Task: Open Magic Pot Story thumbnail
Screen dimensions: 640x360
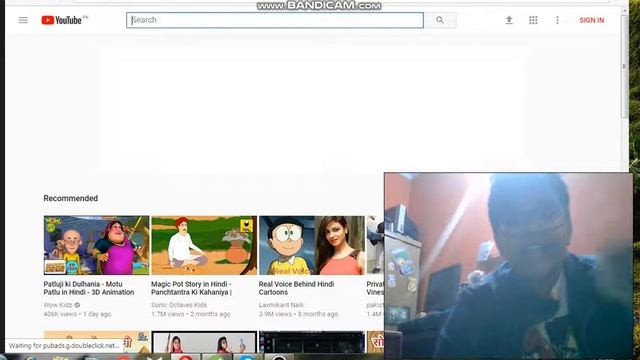Action: tap(204, 245)
